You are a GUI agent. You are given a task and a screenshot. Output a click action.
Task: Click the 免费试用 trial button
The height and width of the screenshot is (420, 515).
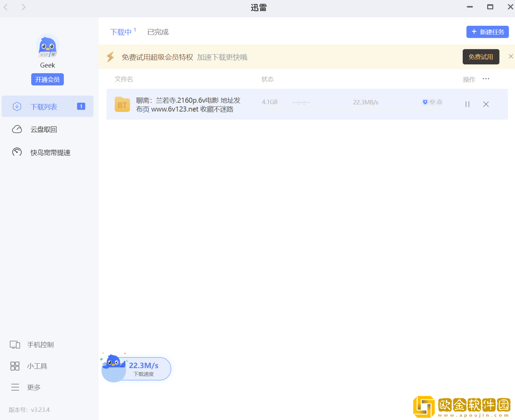[480, 57]
